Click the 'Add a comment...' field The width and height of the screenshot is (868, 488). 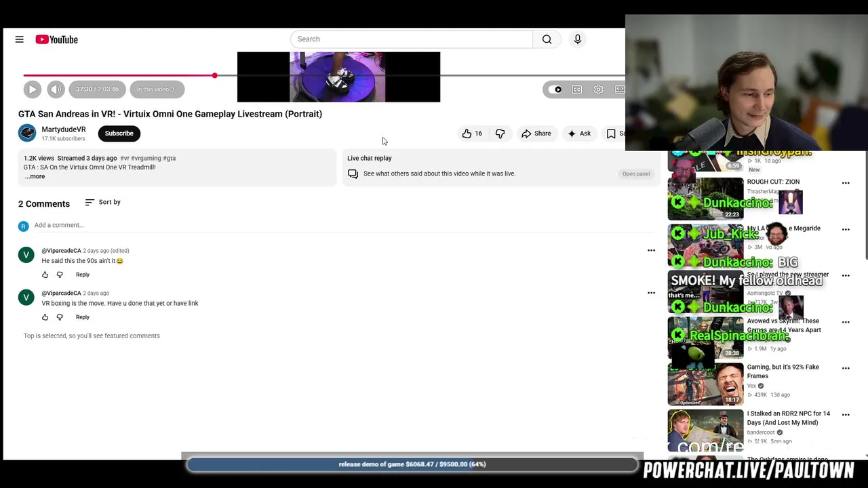coord(344,225)
